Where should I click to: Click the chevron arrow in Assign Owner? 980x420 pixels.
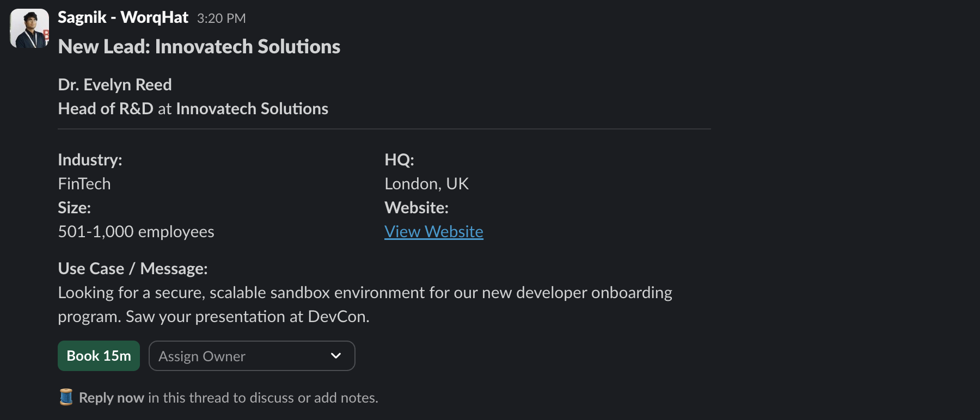click(x=336, y=356)
